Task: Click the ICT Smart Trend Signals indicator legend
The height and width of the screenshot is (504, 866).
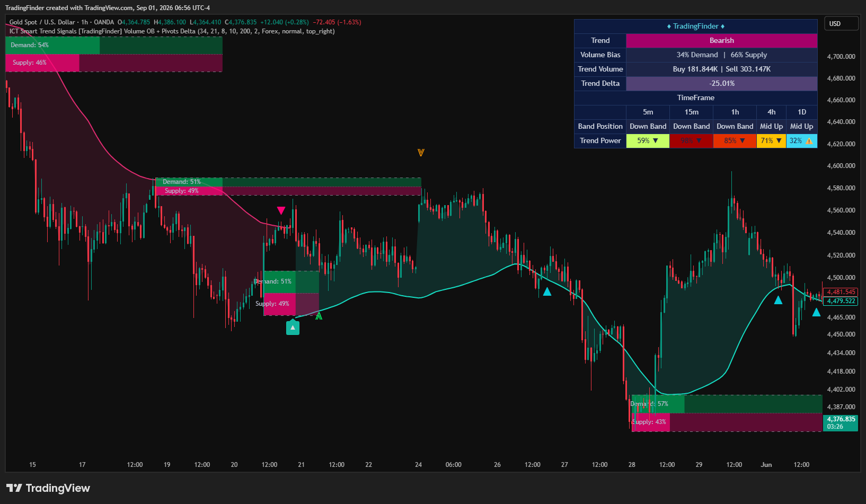Action: [x=172, y=31]
